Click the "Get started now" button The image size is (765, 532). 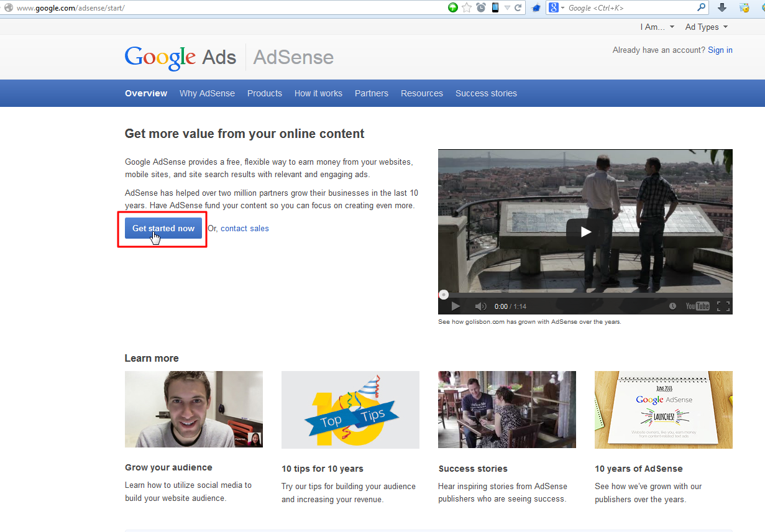[x=163, y=228]
